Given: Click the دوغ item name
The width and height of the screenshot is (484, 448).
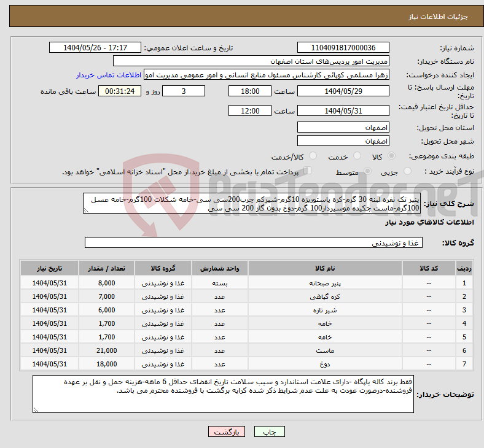Looking at the screenshot, I should 325,364.
